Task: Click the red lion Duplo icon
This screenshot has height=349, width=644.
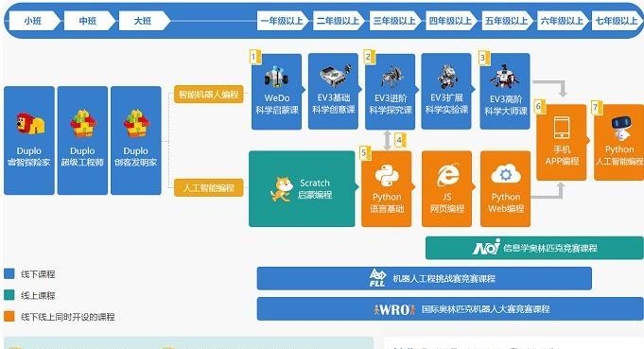Action: coord(30,123)
